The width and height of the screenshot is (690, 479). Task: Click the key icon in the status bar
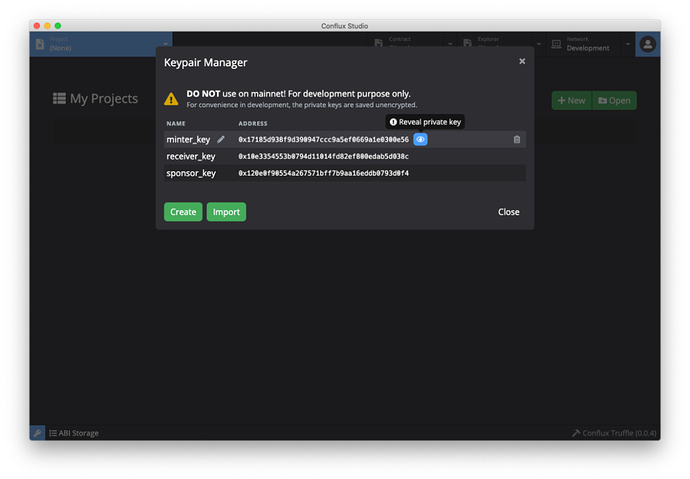37,433
